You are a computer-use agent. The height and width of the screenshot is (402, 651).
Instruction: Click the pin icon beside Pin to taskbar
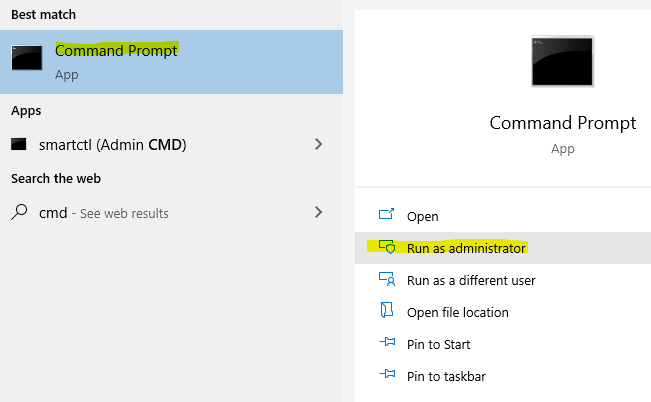[x=387, y=376]
